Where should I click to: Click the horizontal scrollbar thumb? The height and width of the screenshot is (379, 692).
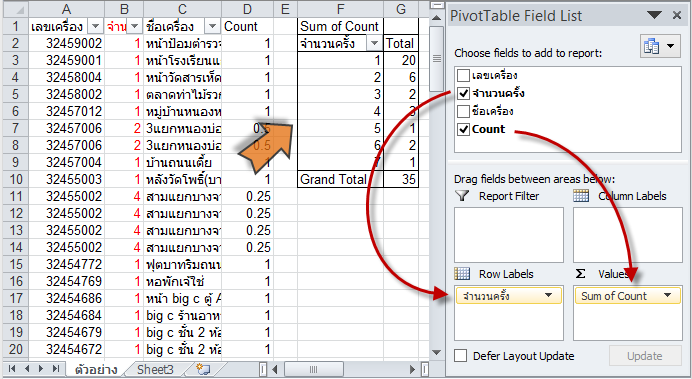click(313, 369)
